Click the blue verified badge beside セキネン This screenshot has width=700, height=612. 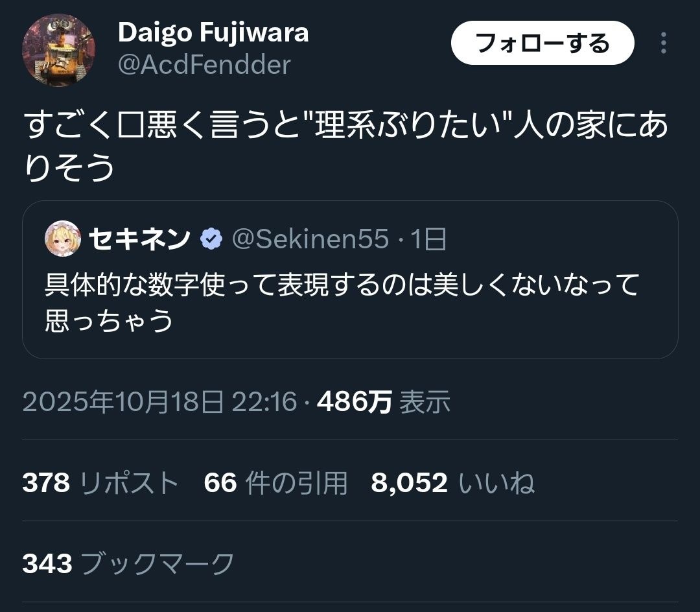tap(211, 239)
